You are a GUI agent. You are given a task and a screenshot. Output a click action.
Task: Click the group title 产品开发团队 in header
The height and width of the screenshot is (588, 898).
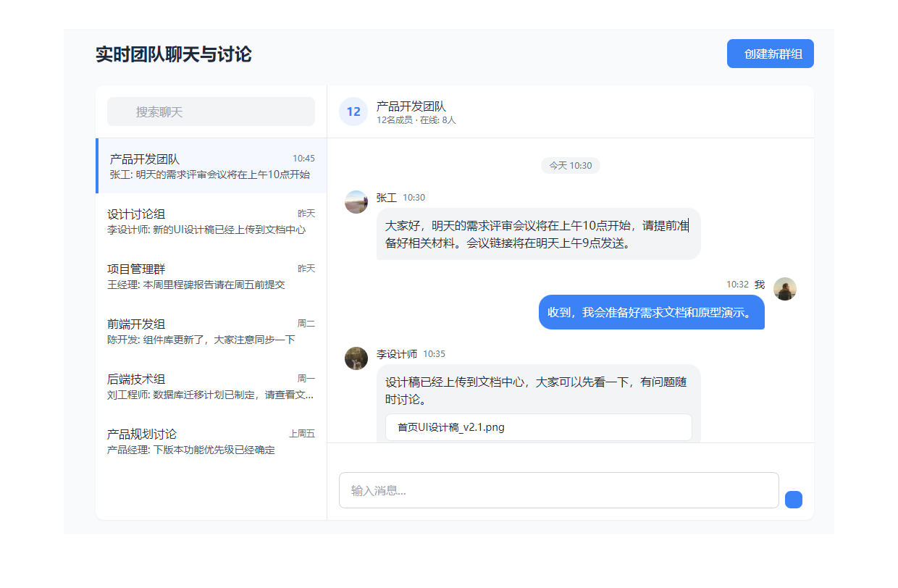[x=411, y=105]
